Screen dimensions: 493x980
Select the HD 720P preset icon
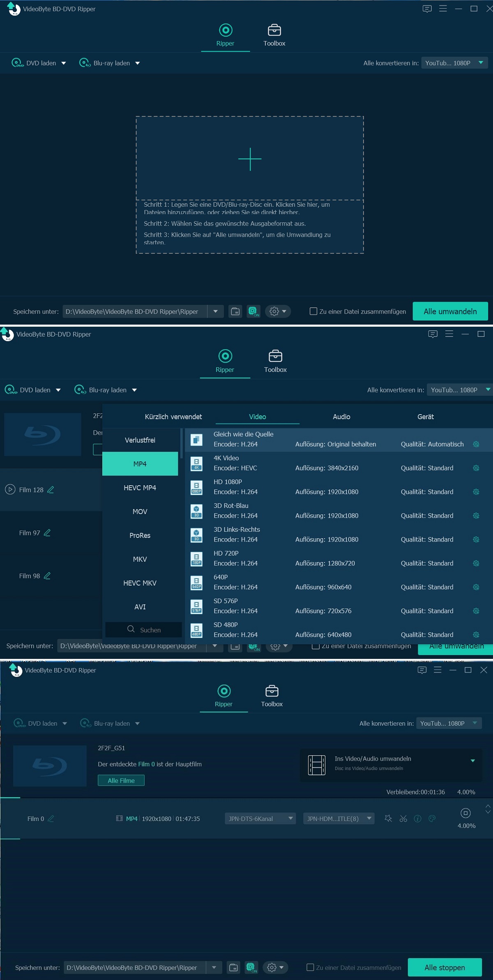coord(196,559)
